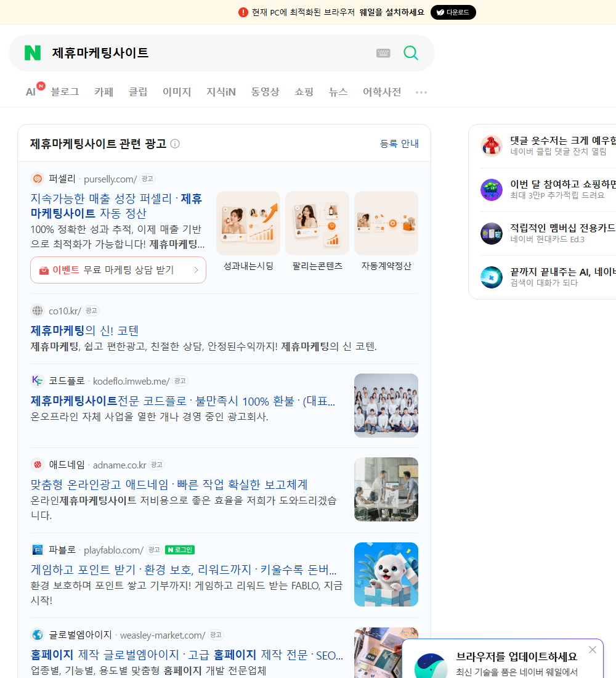Click the green Naver N logo
The width and height of the screenshot is (616, 678).
pos(33,53)
